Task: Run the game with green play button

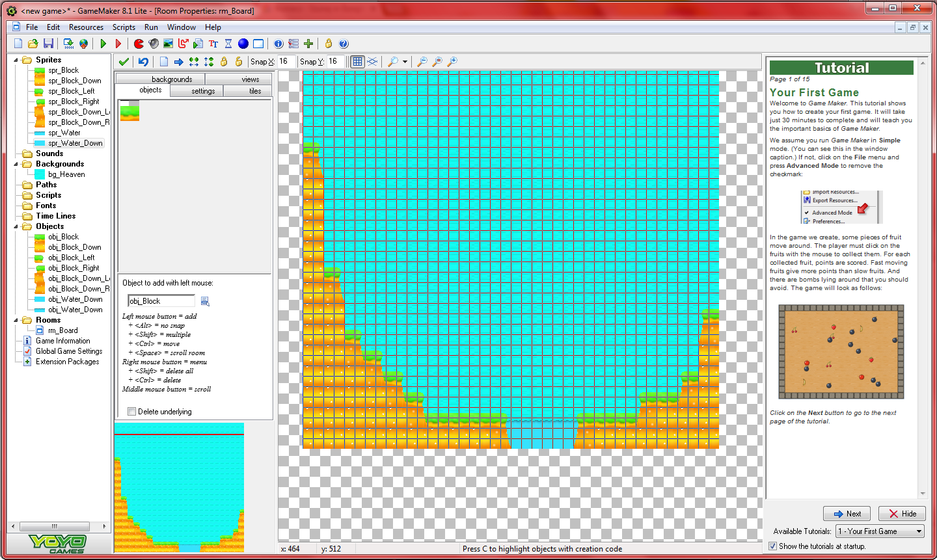Action: pyautogui.click(x=103, y=44)
